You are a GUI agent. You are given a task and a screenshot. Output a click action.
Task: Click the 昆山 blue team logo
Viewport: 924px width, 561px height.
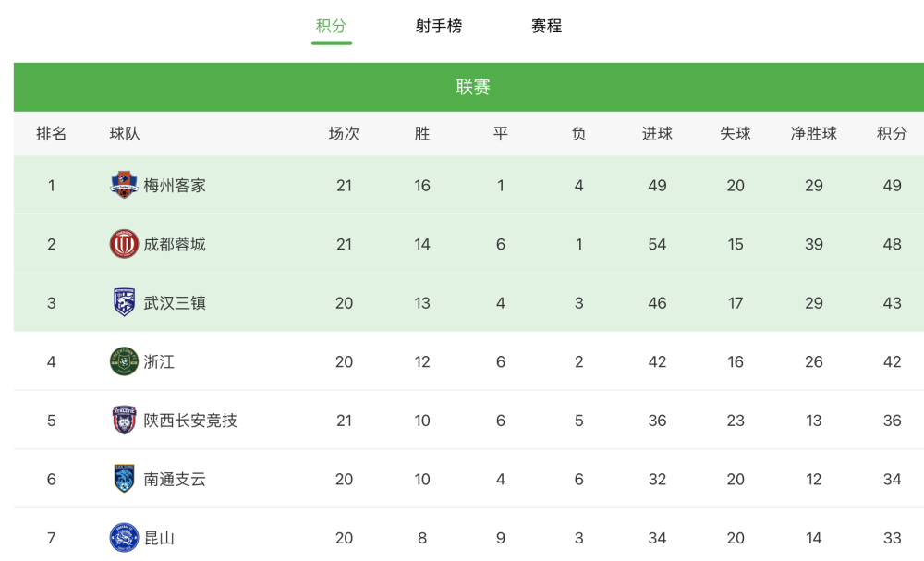pyautogui.click(x=124, y=537)
